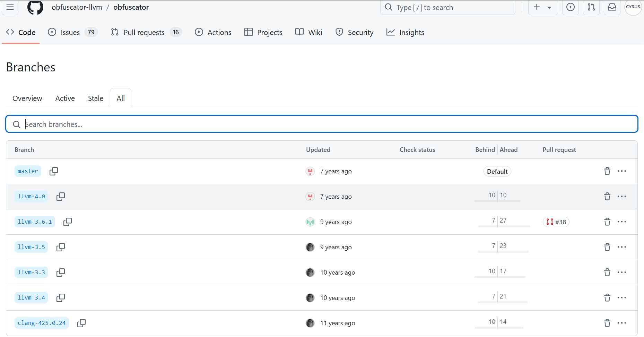Screen dimensions: 644x337
Task: Expand the create new dropdown arrow
Action: [x=549, y=7]
